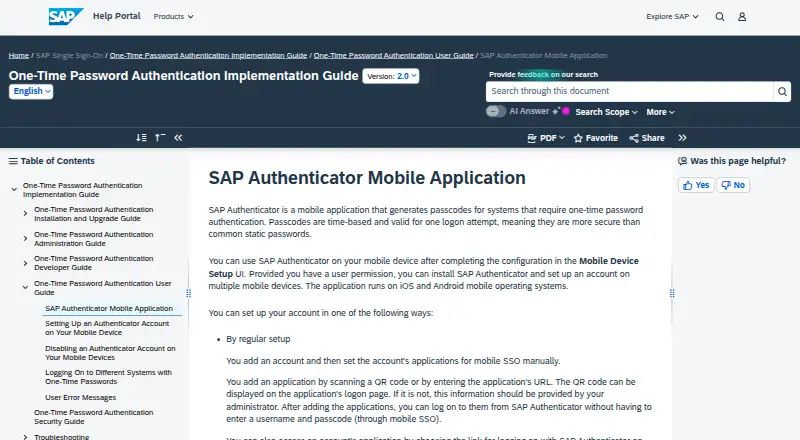This screenshot has height=440, width=800.
Task: Expand the Administration Guide node
Action: click(25, 238)
